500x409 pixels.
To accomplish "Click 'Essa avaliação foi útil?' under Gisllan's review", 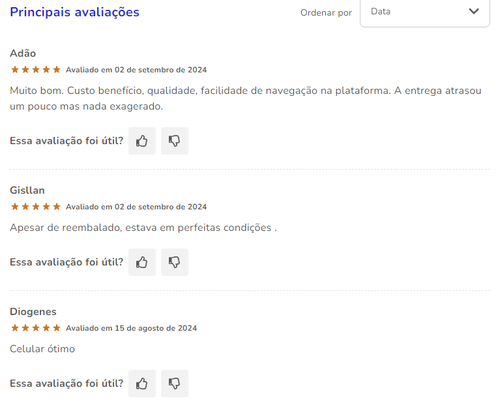I will click(67, 262).
